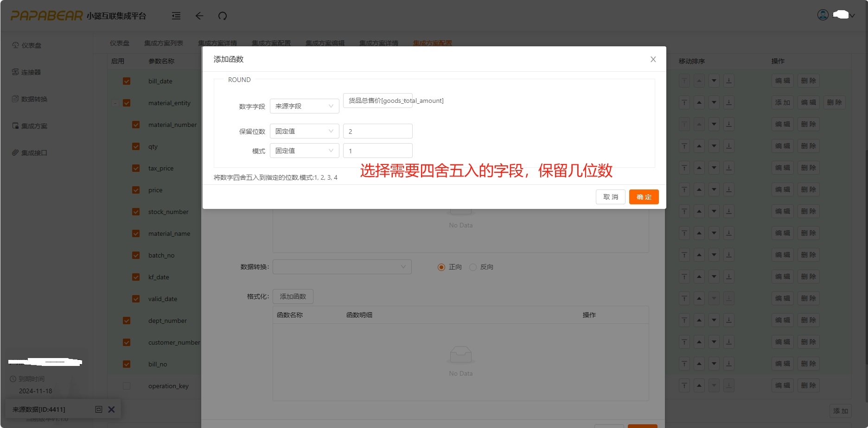Screen dimensions: 868x428
Task: Close the 来源数据 floating panel
Action: coord(111,409)
